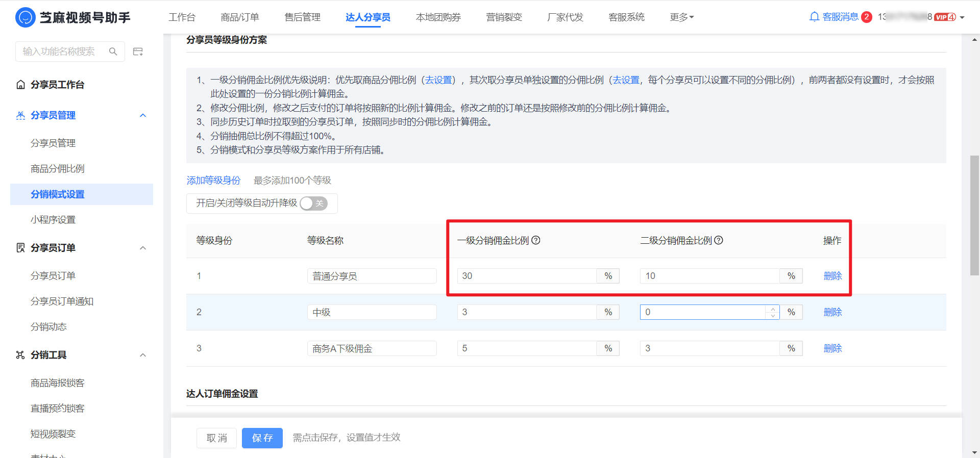Open 短视频裂变 sidebar item
980x458 pixels.
(53, 434)
